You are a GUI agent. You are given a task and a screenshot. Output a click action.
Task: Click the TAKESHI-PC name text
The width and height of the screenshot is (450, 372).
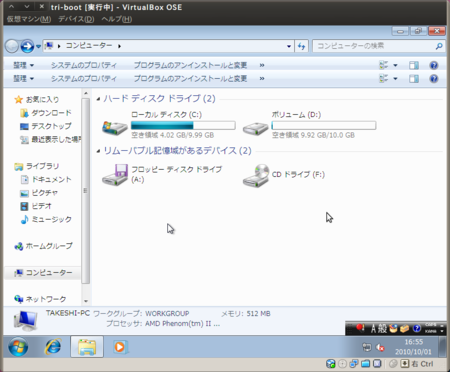coord(68,313)
